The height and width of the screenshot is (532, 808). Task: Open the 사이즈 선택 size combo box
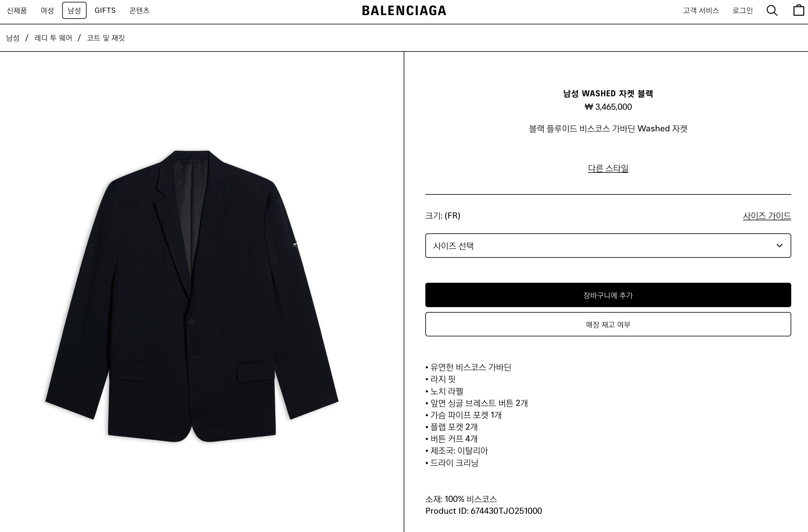tap(608, 246)
